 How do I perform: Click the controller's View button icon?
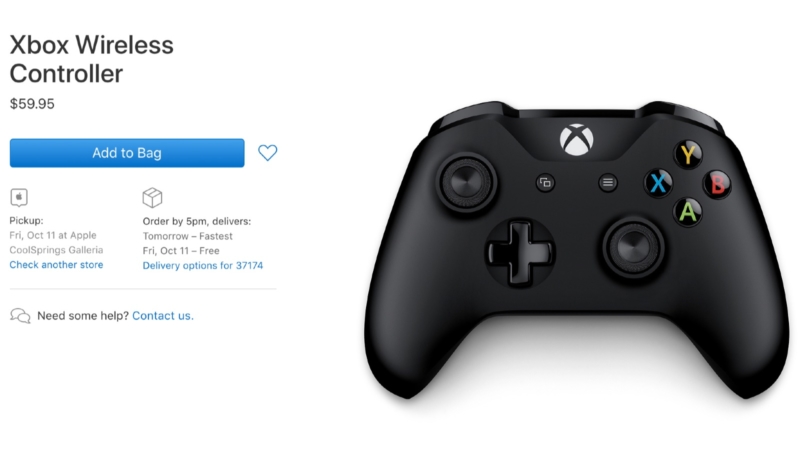click(x=545, y=183)
